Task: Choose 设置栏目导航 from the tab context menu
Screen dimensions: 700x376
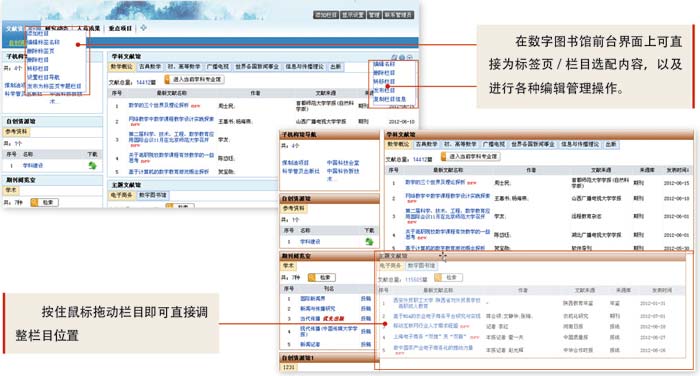Action: point(43,77)
